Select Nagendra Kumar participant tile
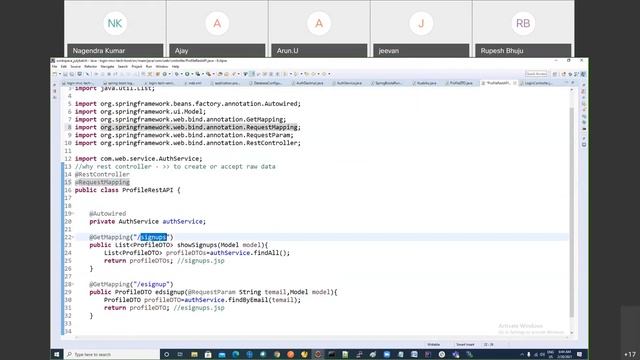The width and height of the screenshot is (640, 360). pyautogui.click(x=115, y=29)
